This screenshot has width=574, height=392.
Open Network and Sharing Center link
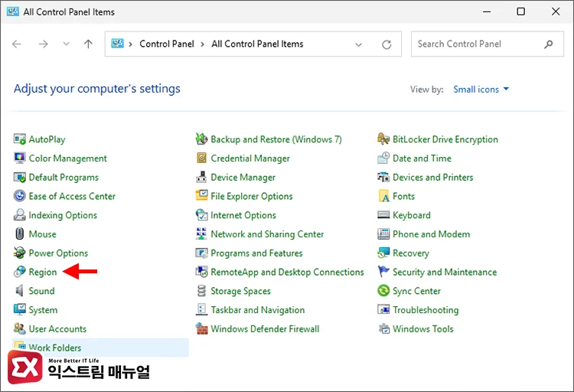tap(267, 234)
